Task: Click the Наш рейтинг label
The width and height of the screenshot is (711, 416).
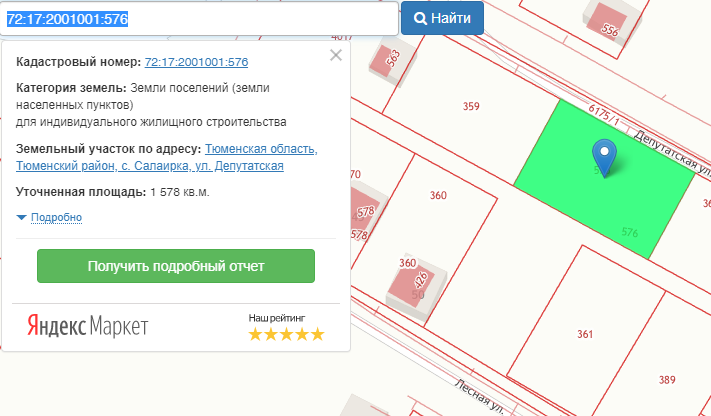Action: click(277, 317)
